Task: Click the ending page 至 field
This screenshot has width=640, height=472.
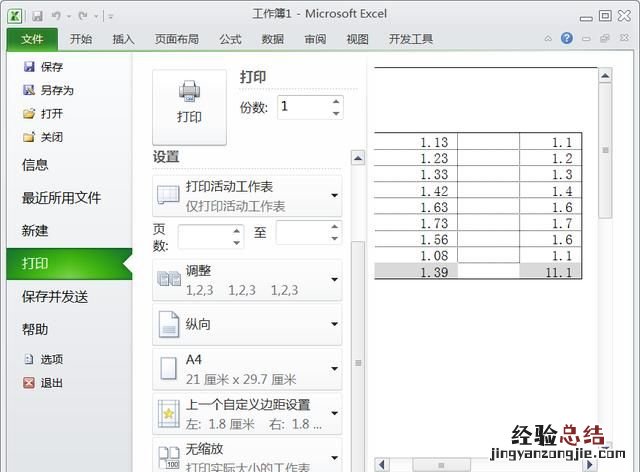Action: point(302,232)
